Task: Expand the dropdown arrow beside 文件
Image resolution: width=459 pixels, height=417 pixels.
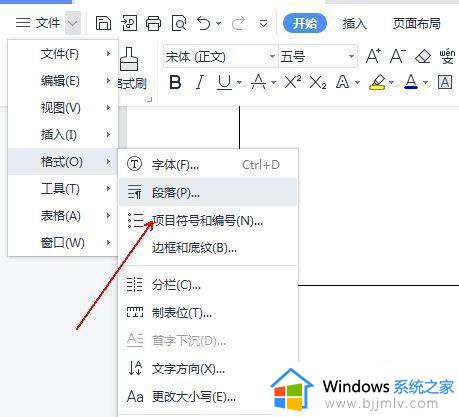Action: coord(73,23)
